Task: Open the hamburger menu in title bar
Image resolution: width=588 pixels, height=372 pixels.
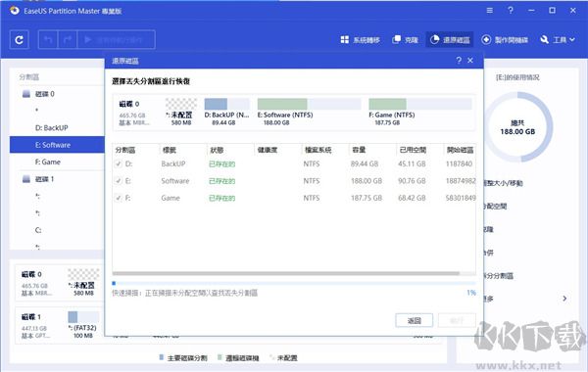Action: [490, 11]
